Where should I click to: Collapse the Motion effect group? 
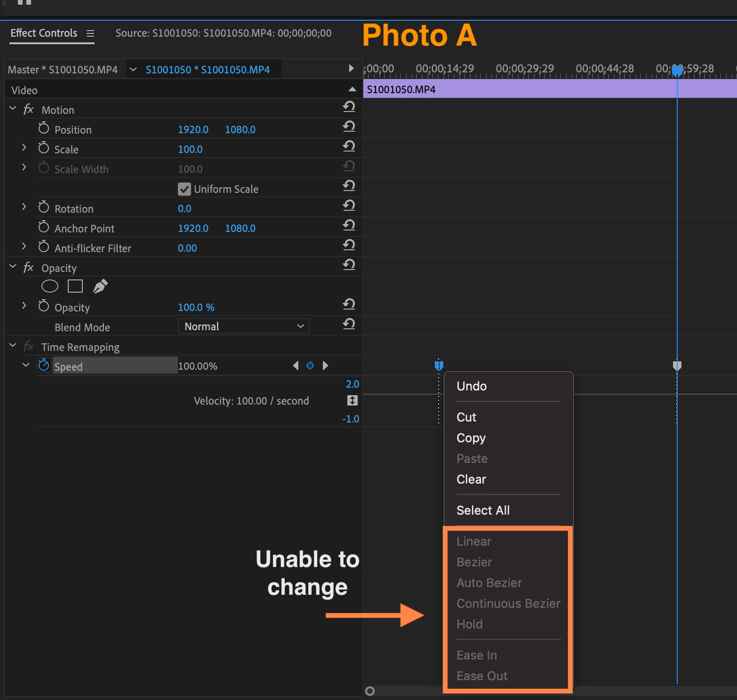coord(13,109)
